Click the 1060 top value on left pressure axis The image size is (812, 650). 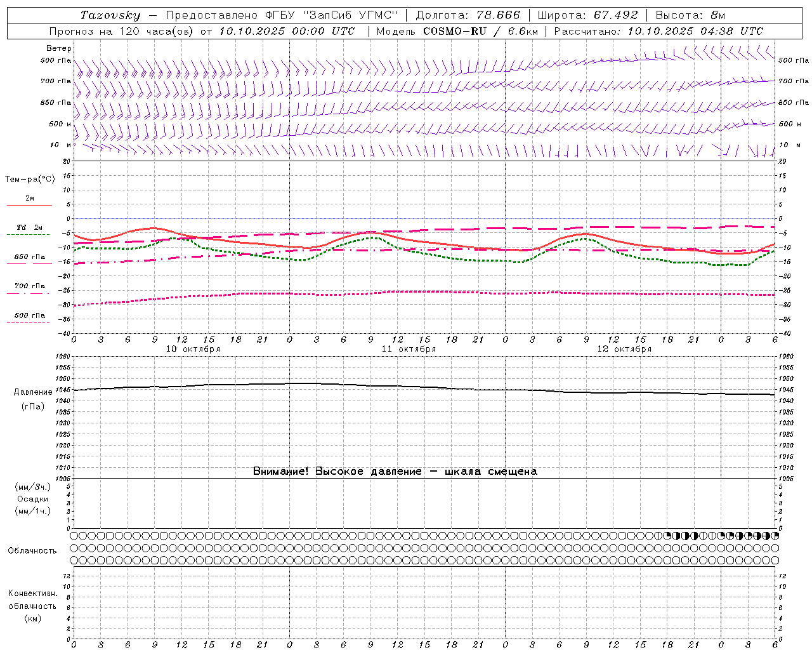coord(62,357)
